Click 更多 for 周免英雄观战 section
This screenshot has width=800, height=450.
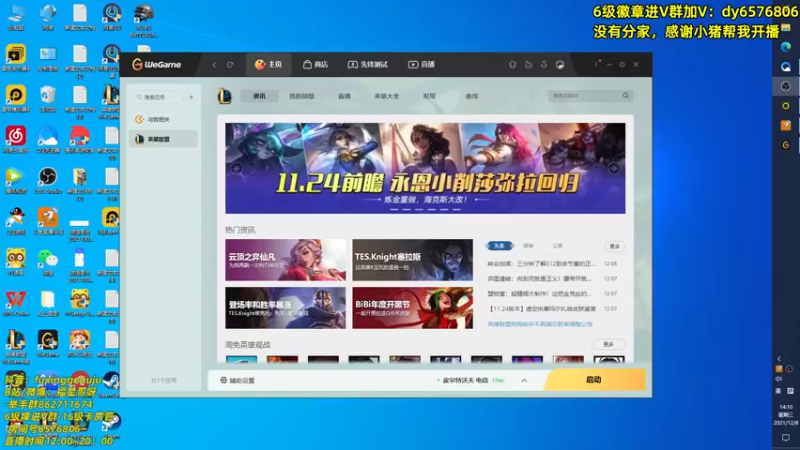coord(609,344)
